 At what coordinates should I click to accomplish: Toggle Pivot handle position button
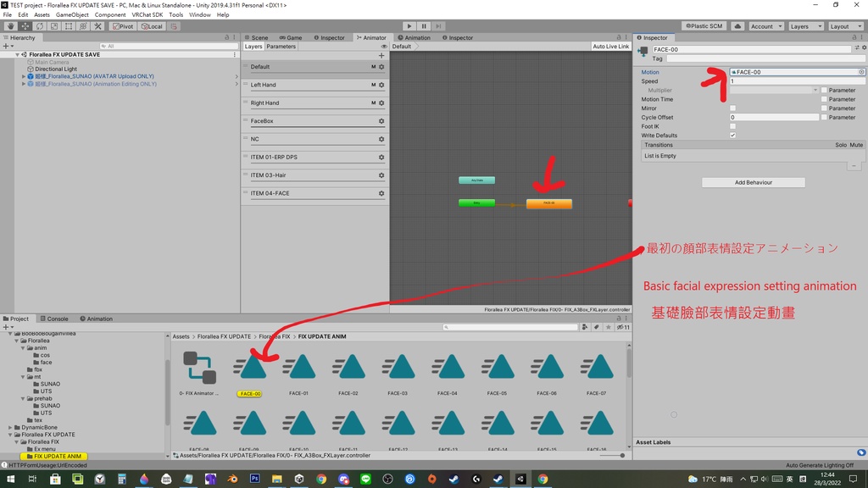click(123, 26)
